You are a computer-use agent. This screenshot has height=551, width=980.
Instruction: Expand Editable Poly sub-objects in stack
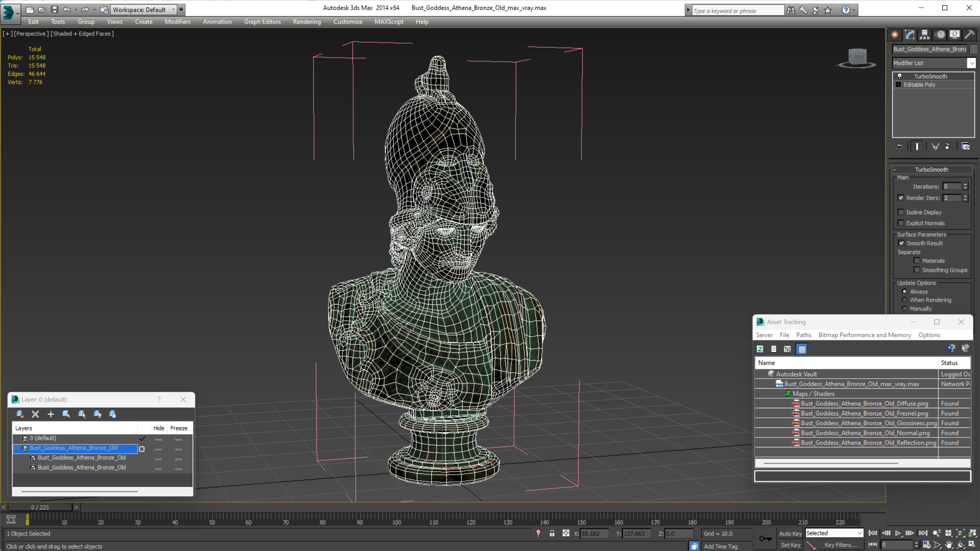click(899, 84)
